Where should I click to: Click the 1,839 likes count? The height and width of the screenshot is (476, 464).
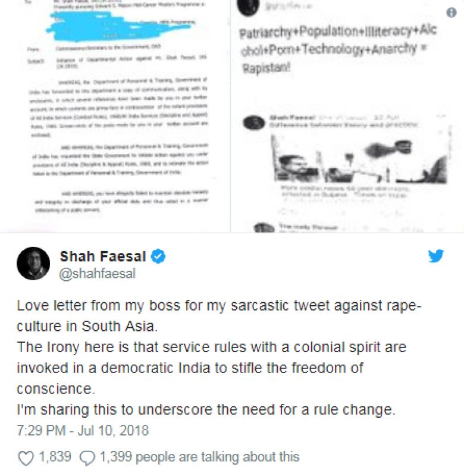55,456
